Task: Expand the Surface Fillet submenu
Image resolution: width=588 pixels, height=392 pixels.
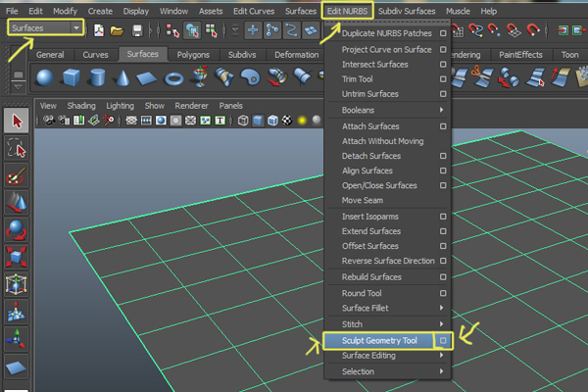Action: point(388,308)
